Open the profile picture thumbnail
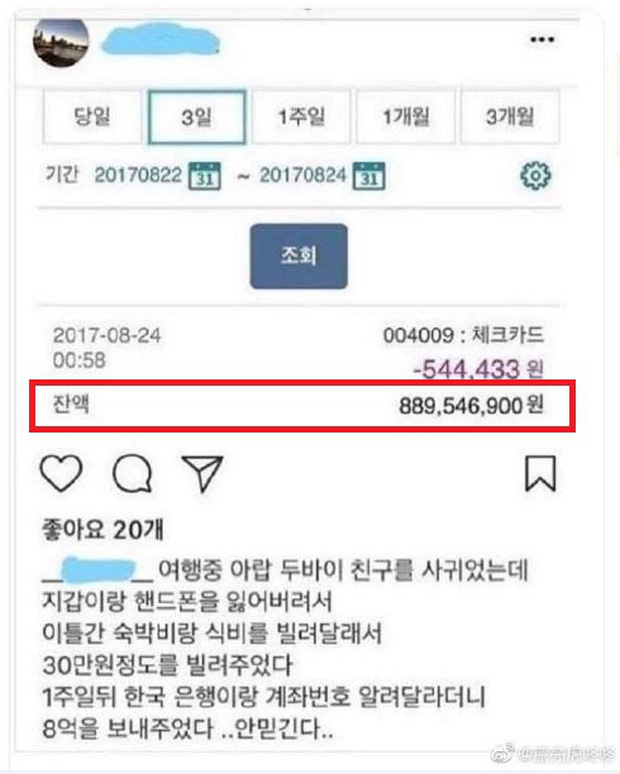 (x=61, y=42)
